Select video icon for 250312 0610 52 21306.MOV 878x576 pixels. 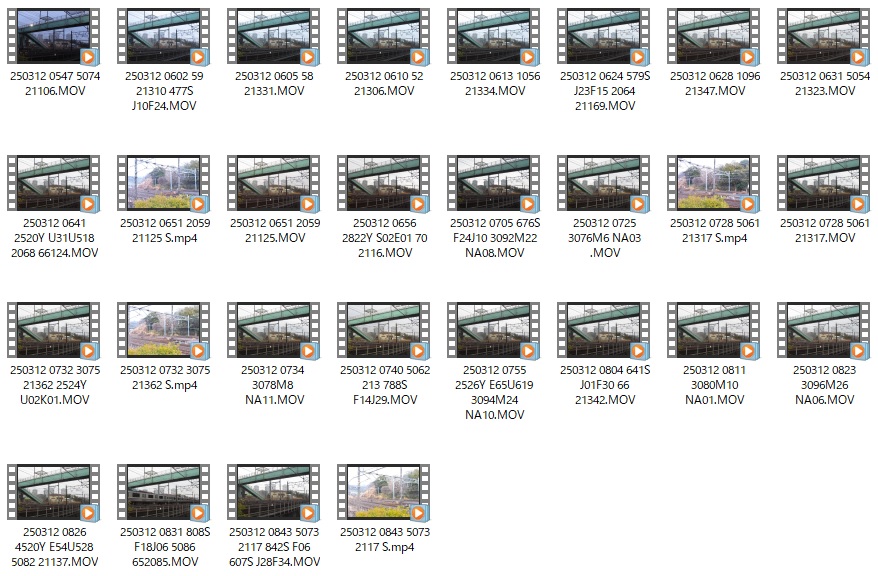[384, 36]
